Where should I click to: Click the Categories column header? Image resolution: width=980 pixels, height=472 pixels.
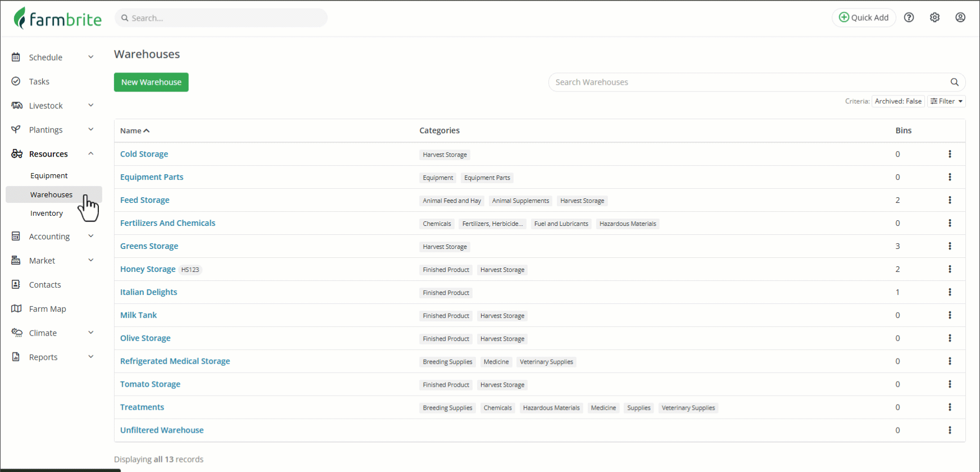pos(439,130)
